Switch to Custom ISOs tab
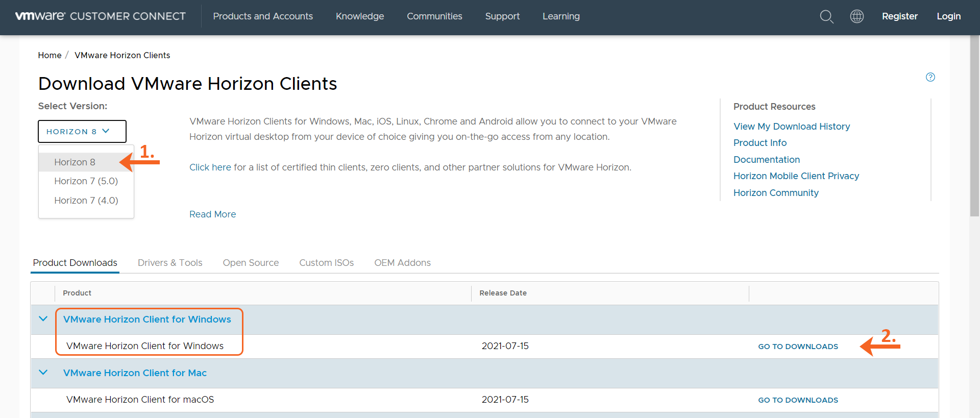Viewport: 980px width, 418px height. click(x=327, y=263)
